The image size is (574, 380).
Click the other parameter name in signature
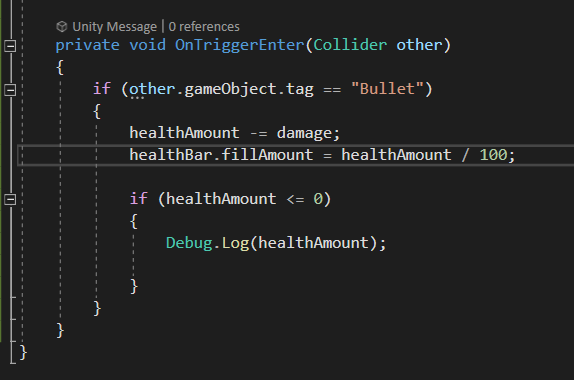point(419,45)
